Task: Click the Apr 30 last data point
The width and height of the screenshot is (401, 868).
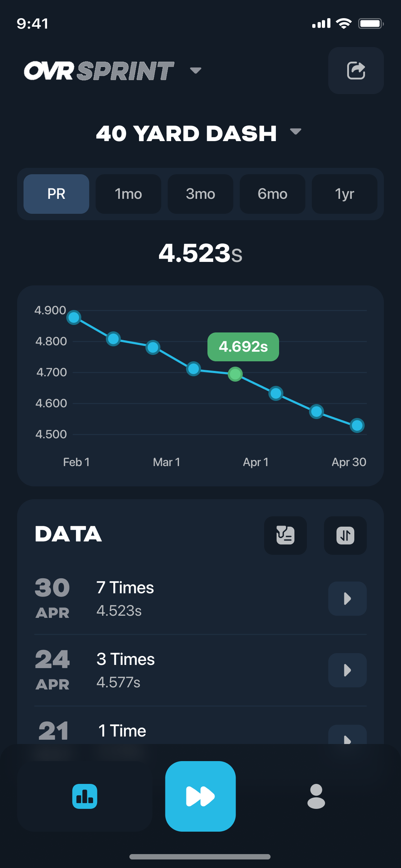Action: (x=357, y=425)
